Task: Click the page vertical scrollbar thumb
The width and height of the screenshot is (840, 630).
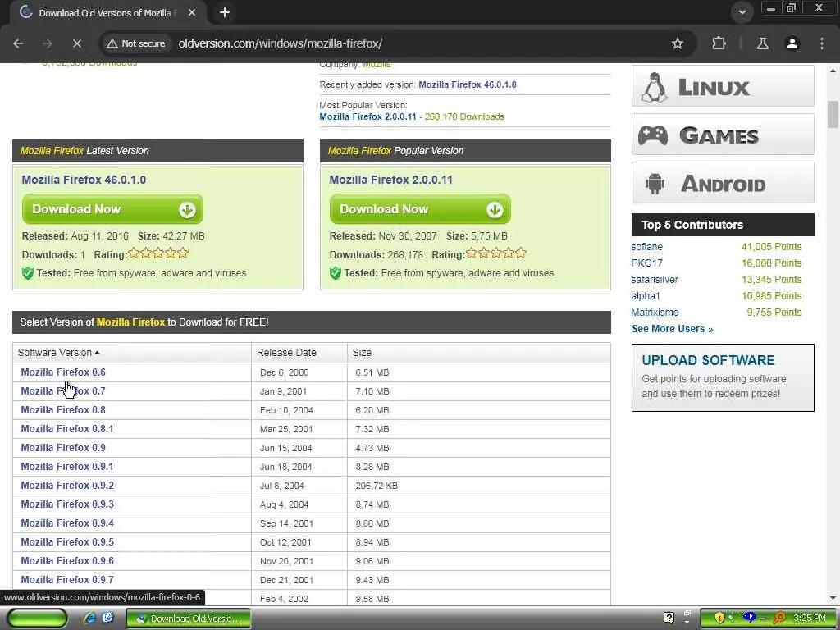Action: point(833,114)
